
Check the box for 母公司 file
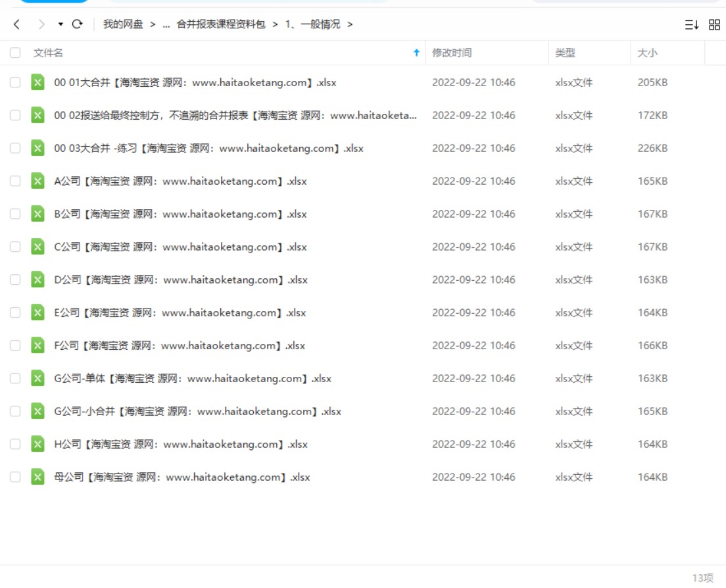click(x=15, y=477)
